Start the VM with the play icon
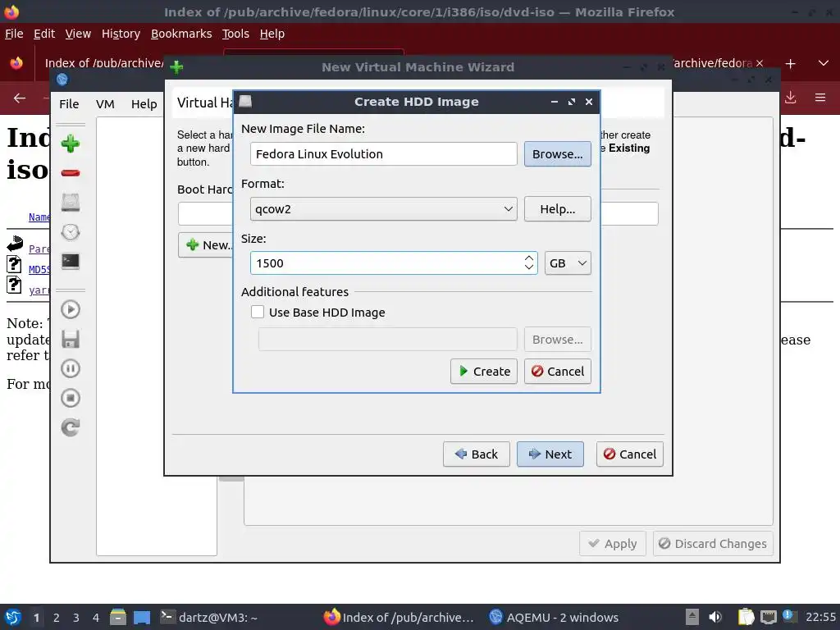This screenshot has width=840, height=630. click(x=71, y=309)
